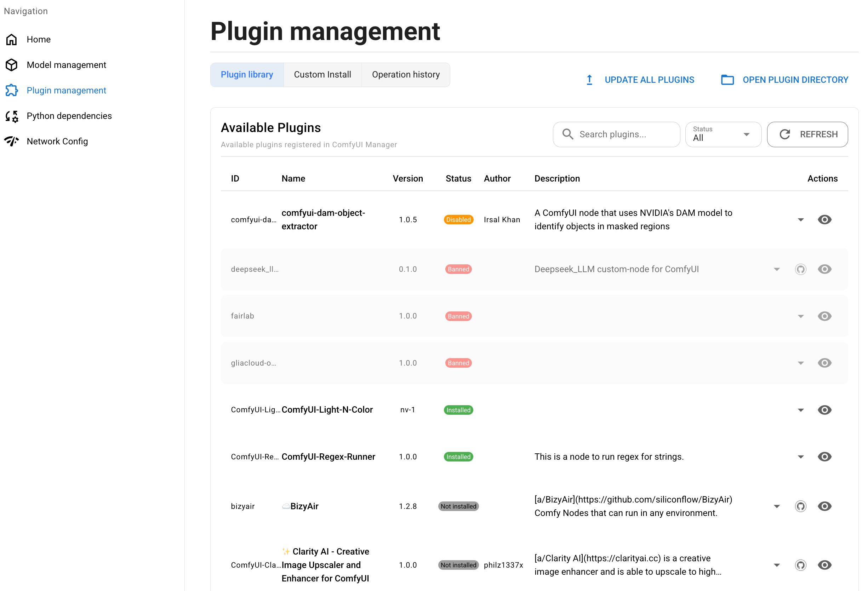
Task: Click the Network Config wifi icon
Action: [x=11, y=141]
